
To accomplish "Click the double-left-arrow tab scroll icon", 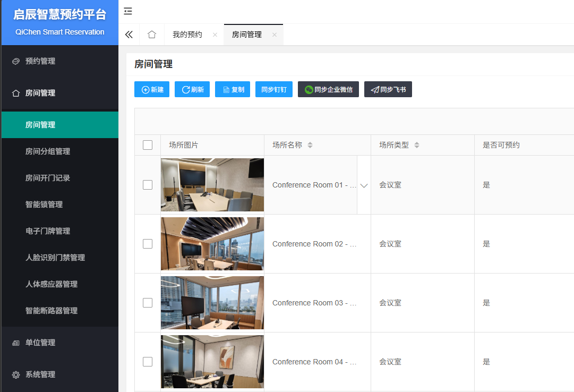I will click(128, 35).
